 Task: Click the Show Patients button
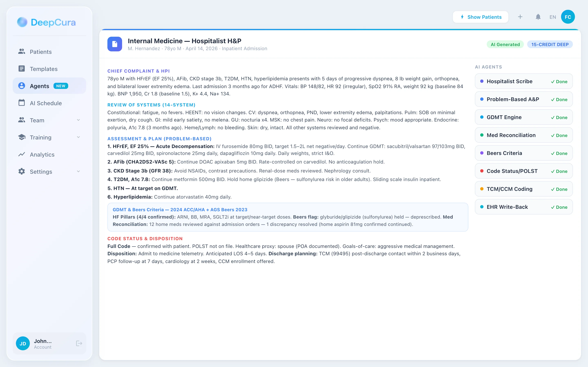coord(480,17)
